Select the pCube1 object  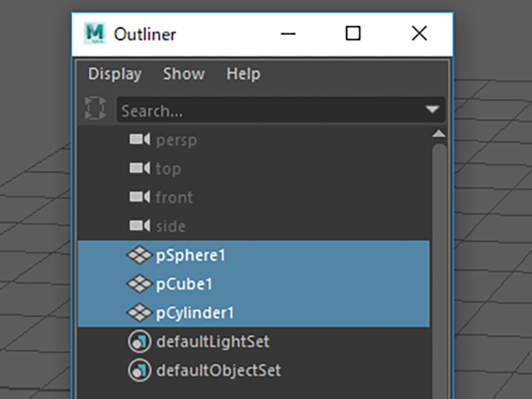[x=254, y=283]
